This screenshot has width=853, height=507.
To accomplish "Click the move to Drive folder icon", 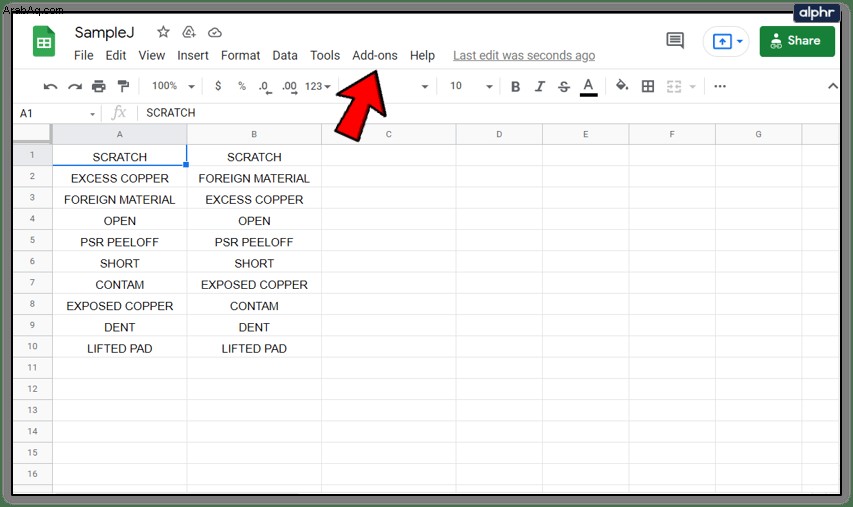I will 189,32.
